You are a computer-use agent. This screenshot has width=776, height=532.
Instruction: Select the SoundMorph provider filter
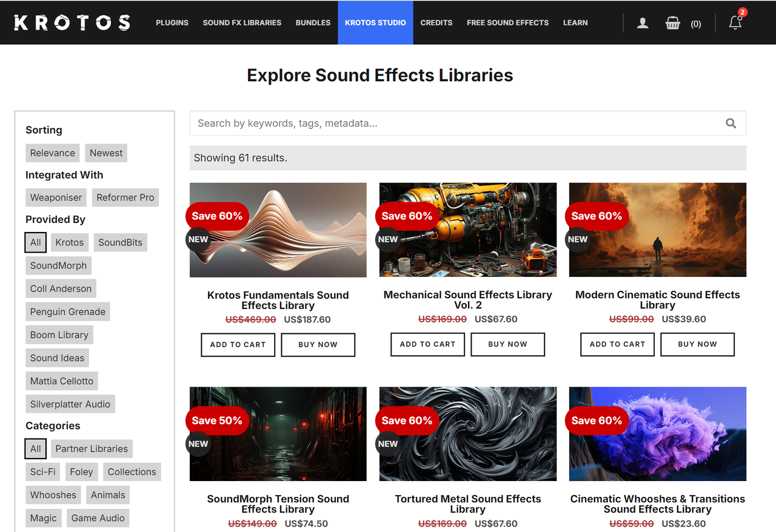point(58,265)
